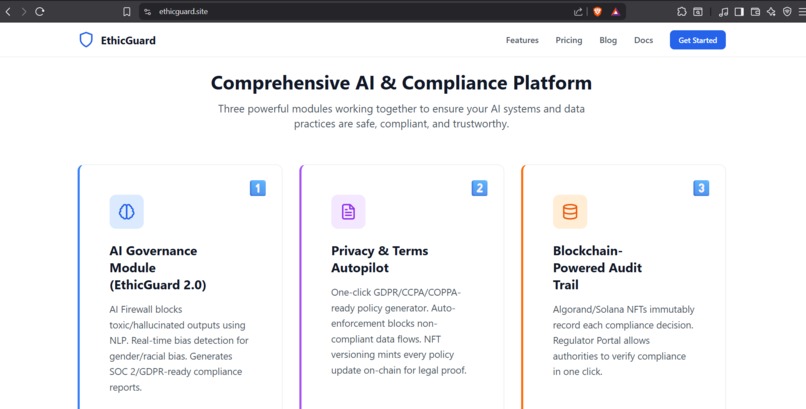The width and height of the screenshot is (806, 409).
Task: Reload the ethicguard.site page
Action: [x=40, y=11]
